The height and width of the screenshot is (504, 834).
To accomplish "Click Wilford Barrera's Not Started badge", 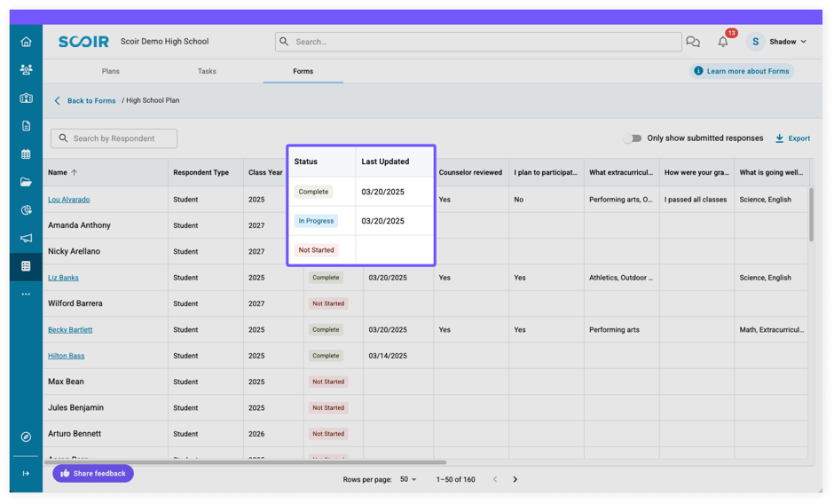I will 328,303.
